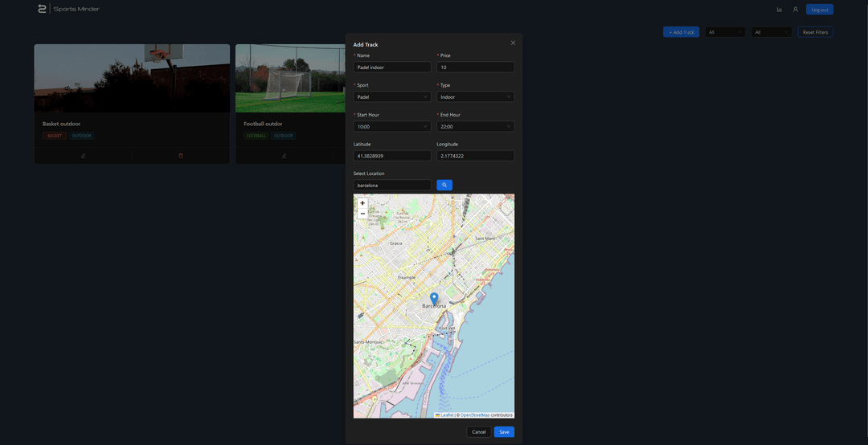Click the Save button
868x445 pixels.
tap(504, 431)
